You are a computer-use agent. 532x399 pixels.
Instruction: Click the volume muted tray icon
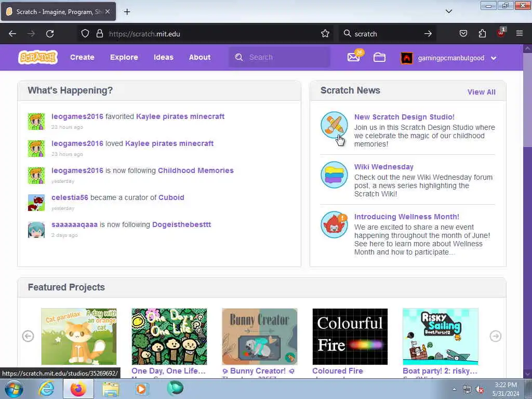480,390
